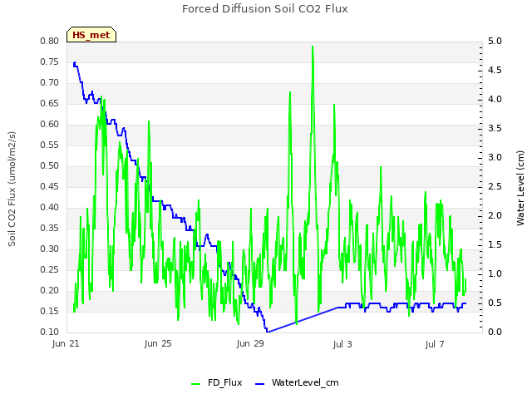Image resolution: width=532 pixels, height=399 pixels.
Task: Click the 0.45 left axis value
Action: [50, 186]
